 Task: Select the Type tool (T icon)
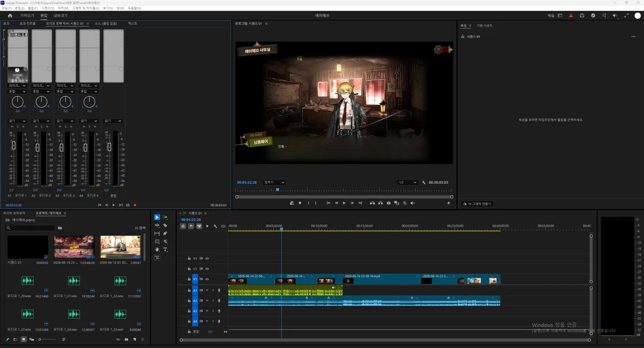tap(165, 249)
